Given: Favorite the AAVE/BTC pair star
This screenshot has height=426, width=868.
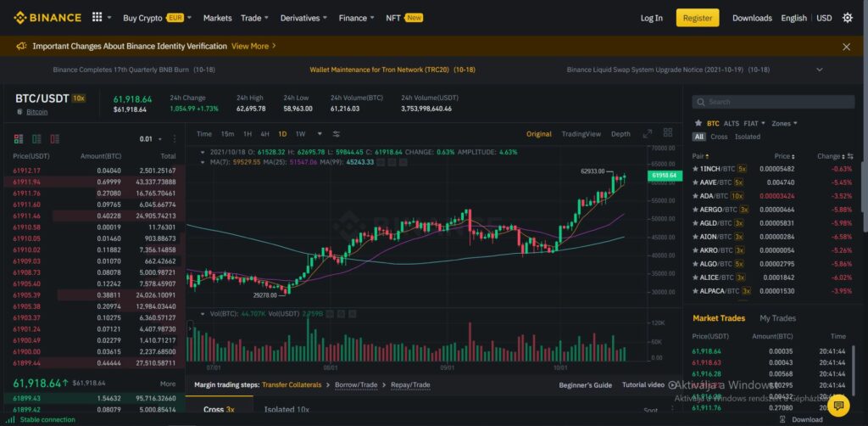Looking at the screenshot, I should click(x=695, y=182).
